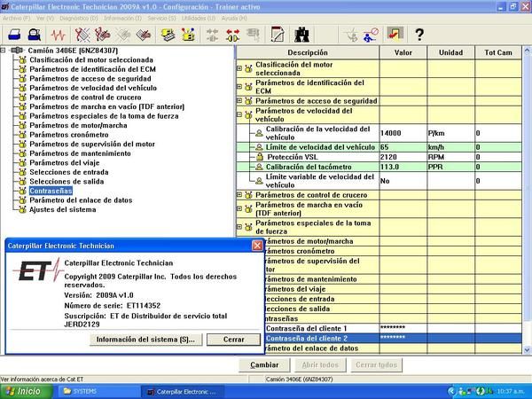Click the Caterpillar Electronic taskbar button
Screen dimensions: 532x399
pos(182,392)
